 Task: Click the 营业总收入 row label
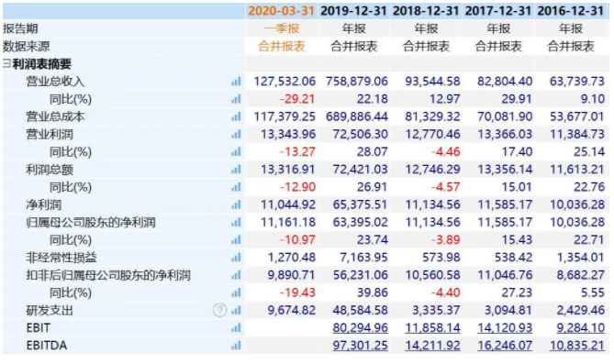point(55,82)
